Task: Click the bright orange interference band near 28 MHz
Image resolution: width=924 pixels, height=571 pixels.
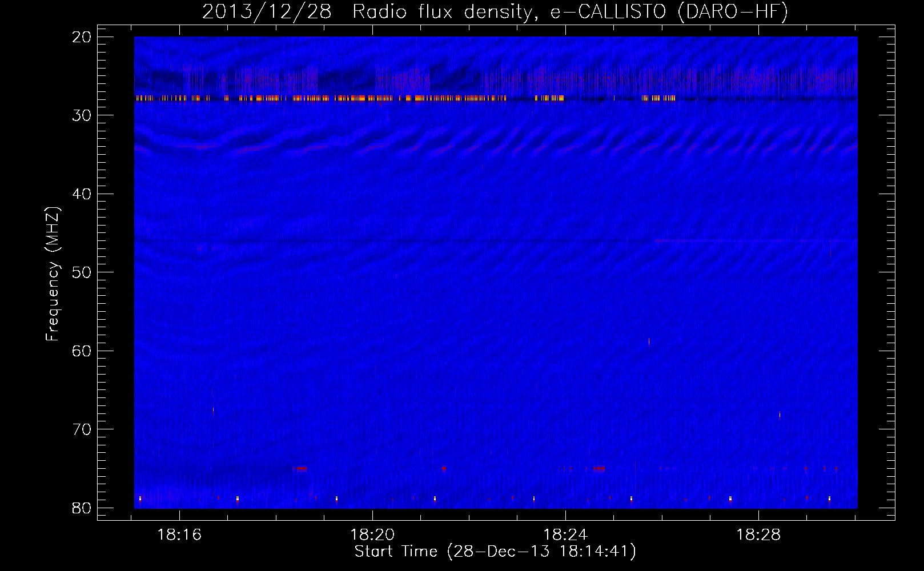Action: coord(405,98)
